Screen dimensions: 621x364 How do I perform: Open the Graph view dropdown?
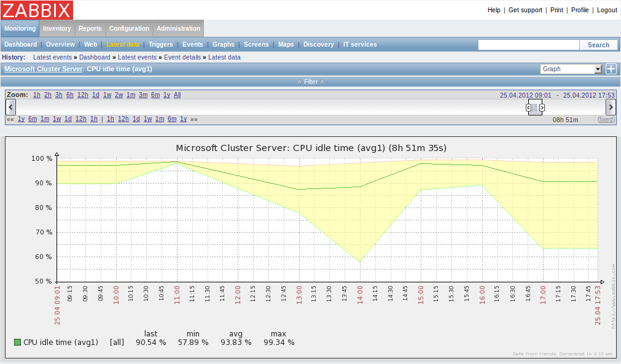click(571, 69)
